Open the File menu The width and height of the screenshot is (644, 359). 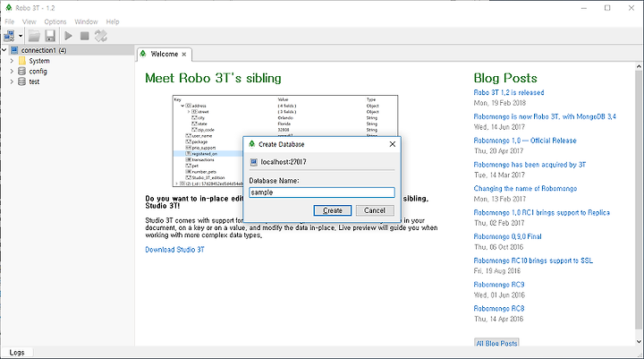pos(10,21)
